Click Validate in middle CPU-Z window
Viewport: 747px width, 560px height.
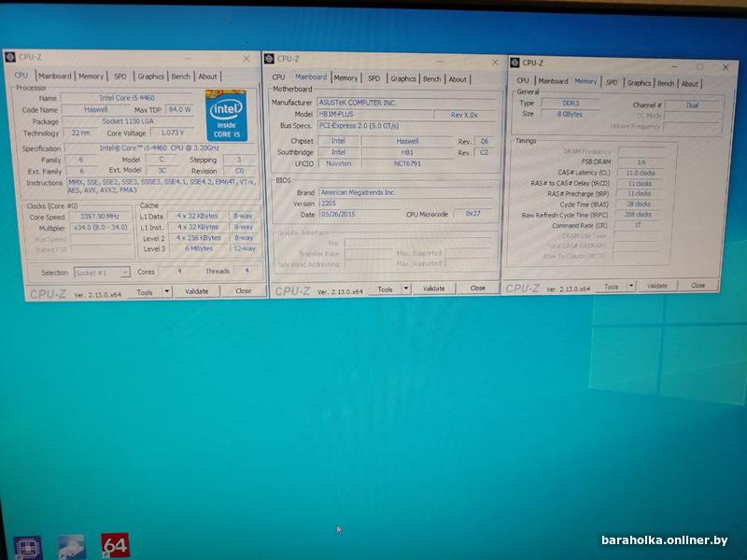(x=433, y=288)
